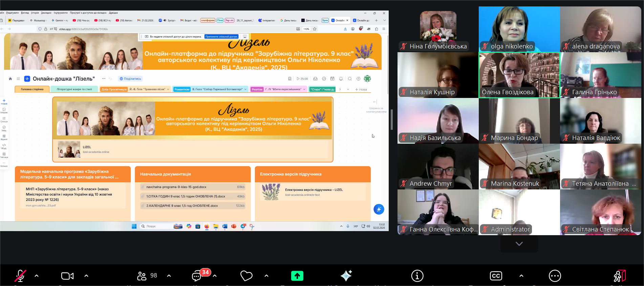Select Олена Гвоздікова's video tile

(519, 75)
